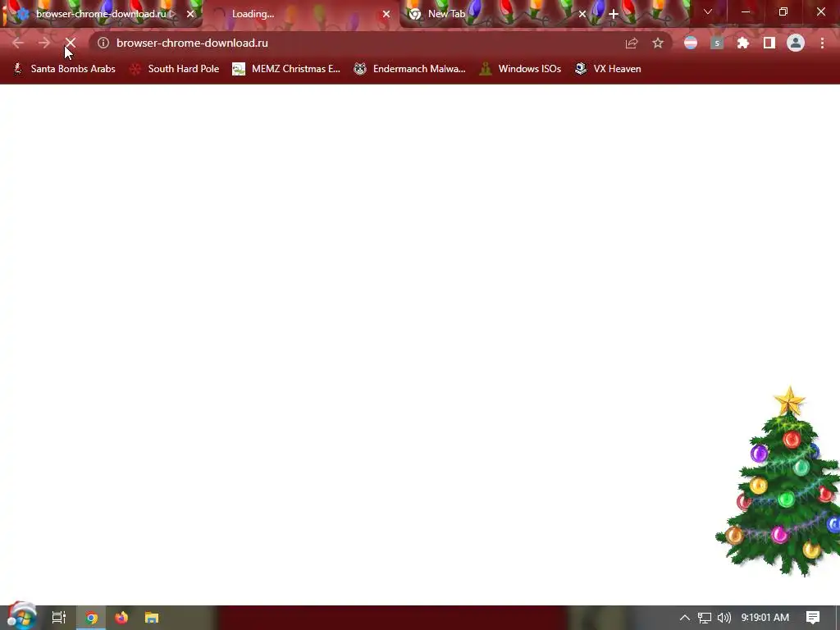Open Santa Bombs Arabs bookmark
This screenshot has width=840, height=630.
[x=64, y=69]
